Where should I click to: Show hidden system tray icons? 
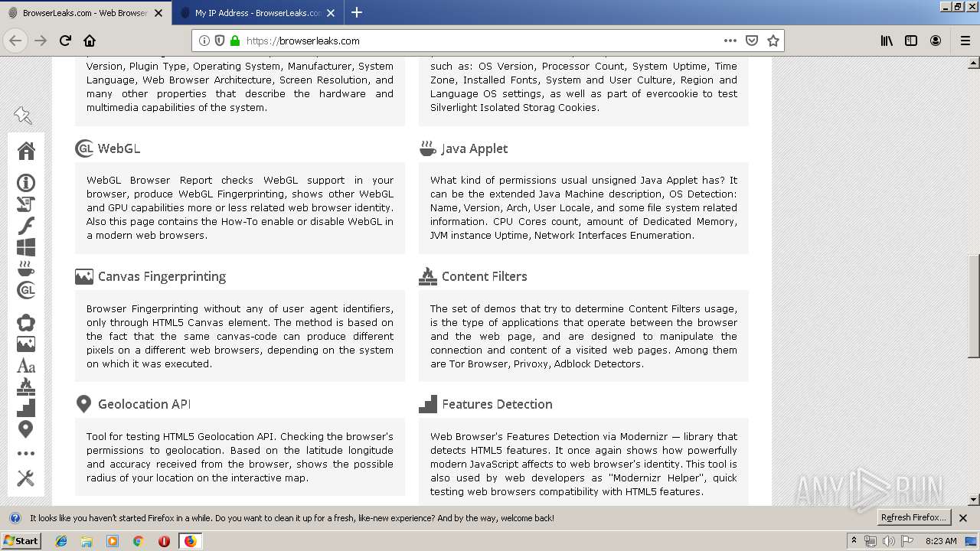[x=854, y=540]
